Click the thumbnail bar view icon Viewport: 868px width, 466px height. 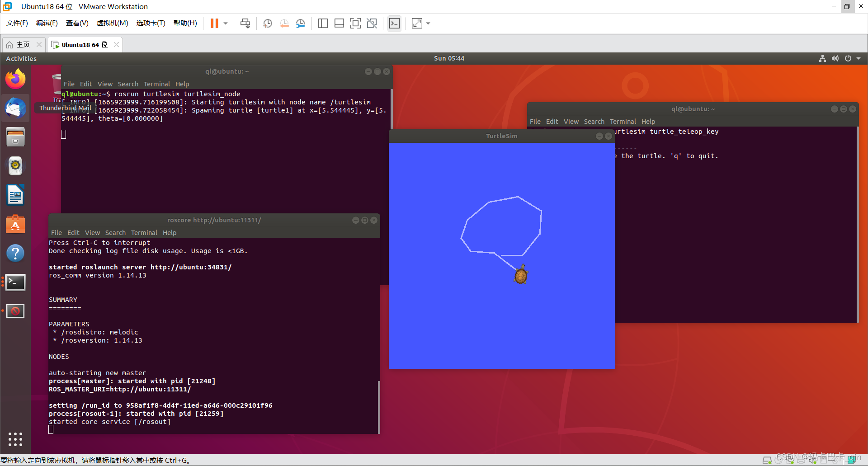click(339, 23)
